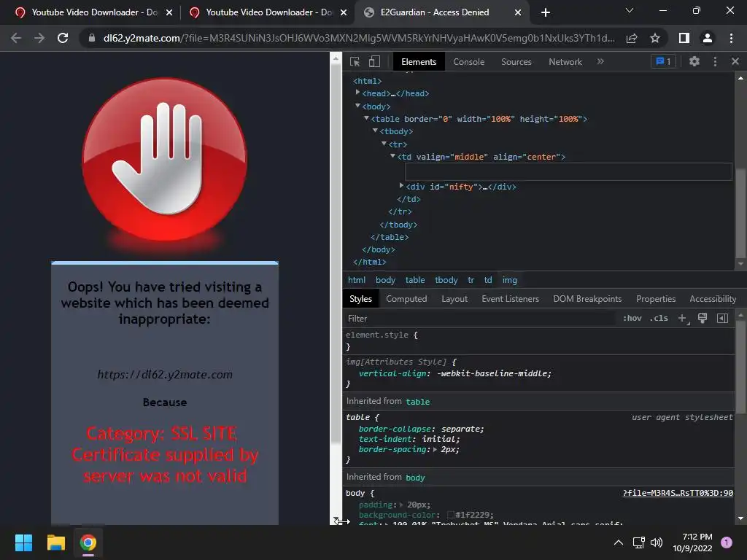Open DOM Breakpoints tab

pyautogui.click(x=587, y=298)
